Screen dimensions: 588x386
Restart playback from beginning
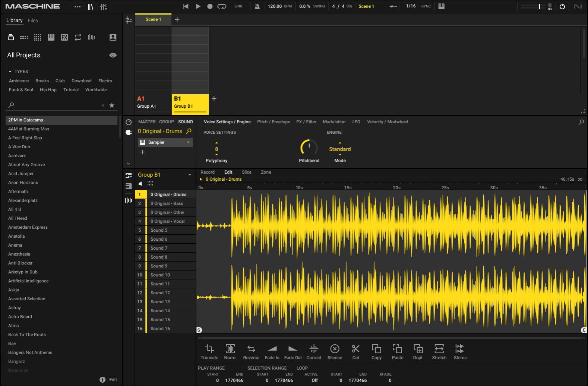186,6
